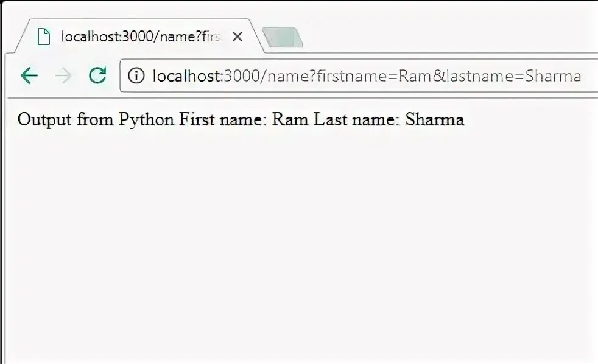The width and height of the screenshot is (598, 364).
Task: Close the localhost:3000 tab
Action: (x=237, y=37)
